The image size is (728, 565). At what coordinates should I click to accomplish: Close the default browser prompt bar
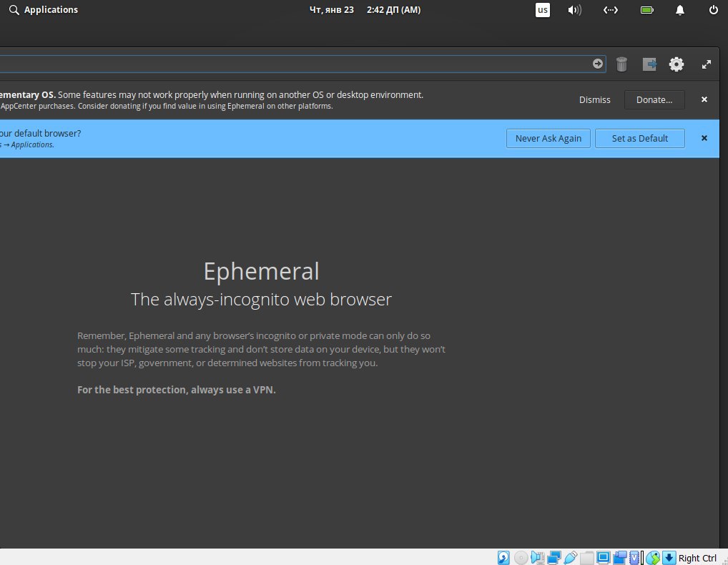tap(704, 138)
